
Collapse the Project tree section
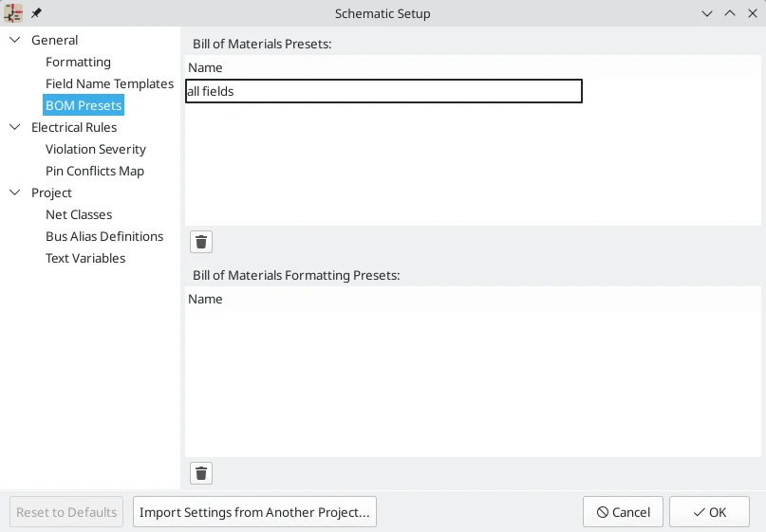(x=15, y=193)
